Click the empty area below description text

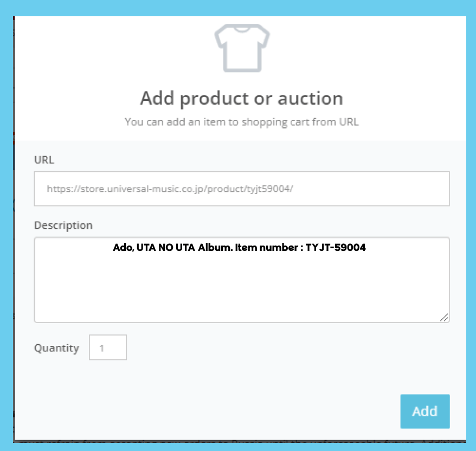pyautogui.click(x=242, y=288)
